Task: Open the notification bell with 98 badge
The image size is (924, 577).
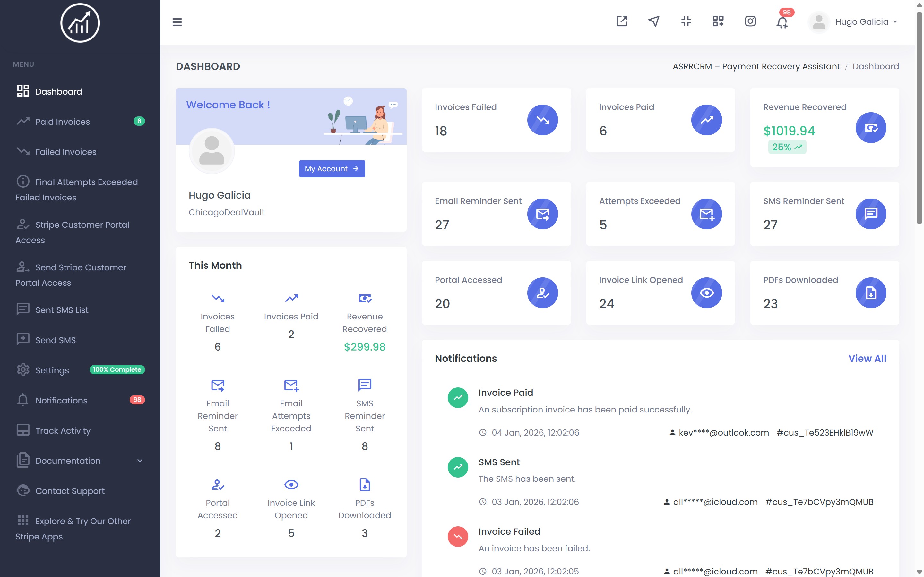Action: [x=782, y=22]
